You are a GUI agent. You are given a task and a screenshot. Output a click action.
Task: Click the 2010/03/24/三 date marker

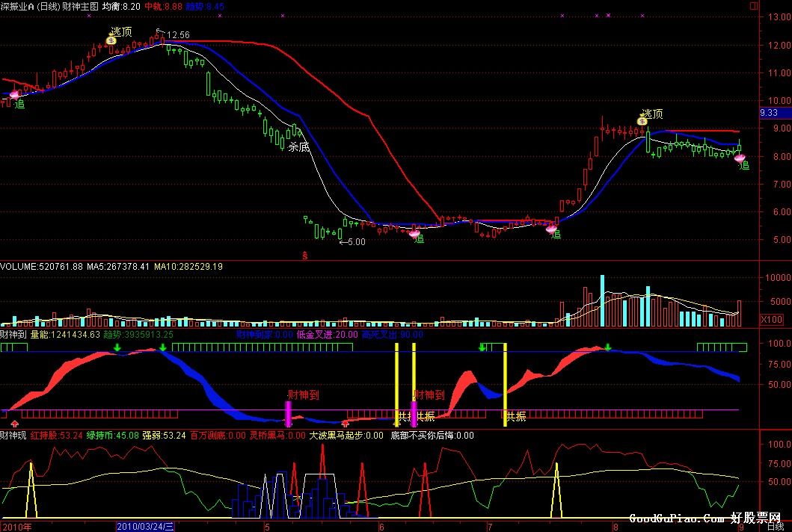point(145,527)
